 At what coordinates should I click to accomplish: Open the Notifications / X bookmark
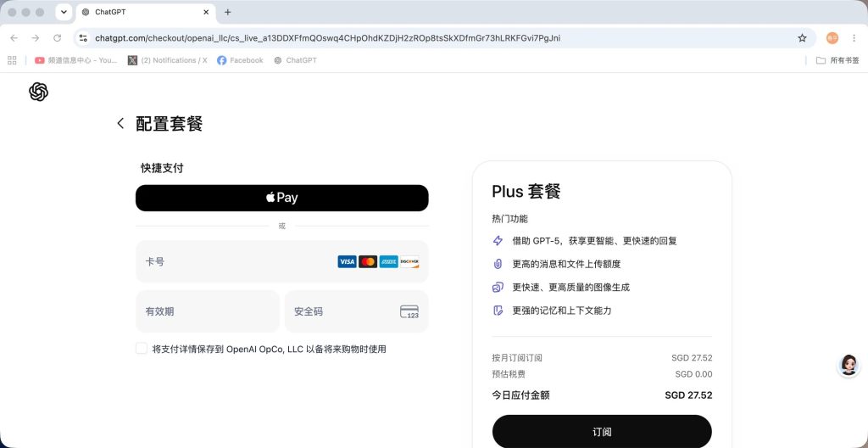(x=168, y=60)
